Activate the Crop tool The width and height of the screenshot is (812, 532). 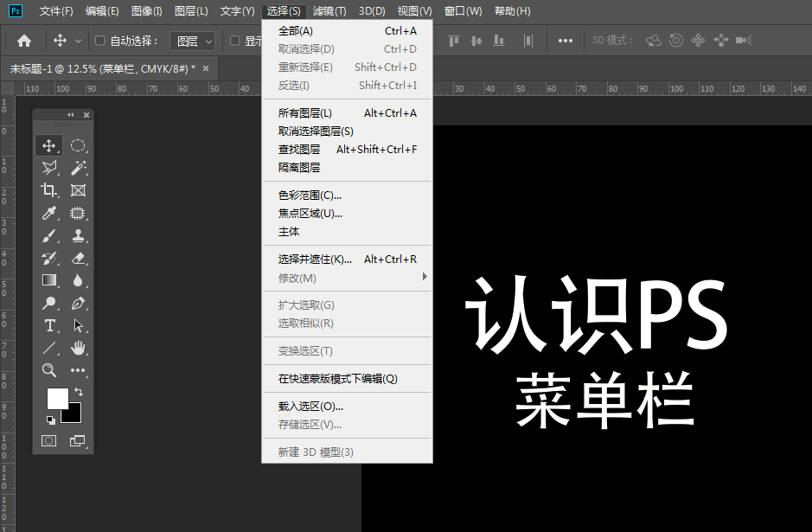pyautogui.click(x=49, y=190)
